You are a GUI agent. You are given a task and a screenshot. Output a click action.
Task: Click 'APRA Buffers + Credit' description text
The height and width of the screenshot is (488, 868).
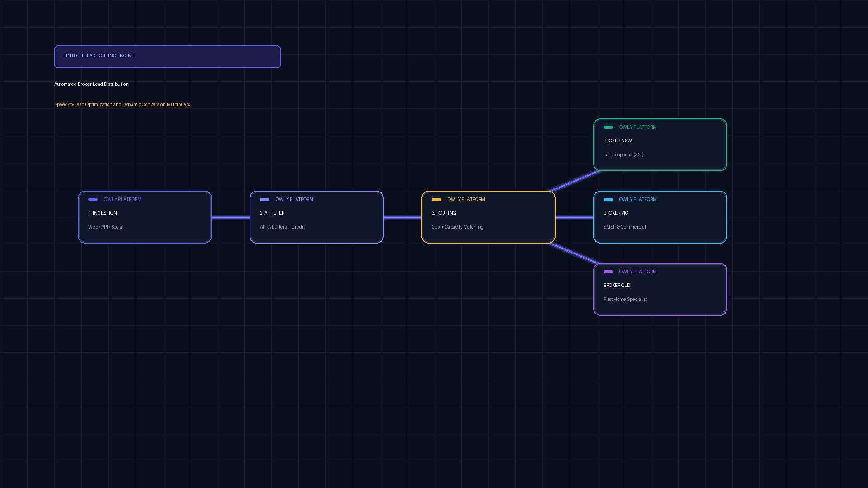pyautogui.click(x=282, y=227)
